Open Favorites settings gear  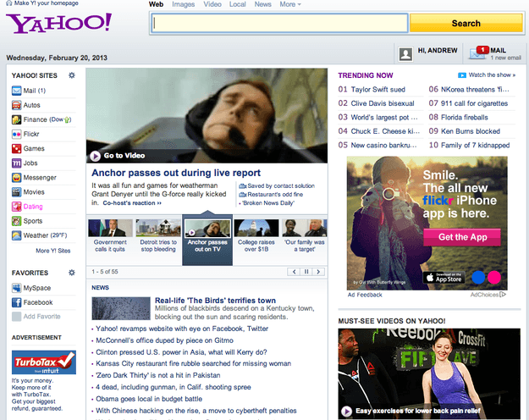tap(72, 273)
